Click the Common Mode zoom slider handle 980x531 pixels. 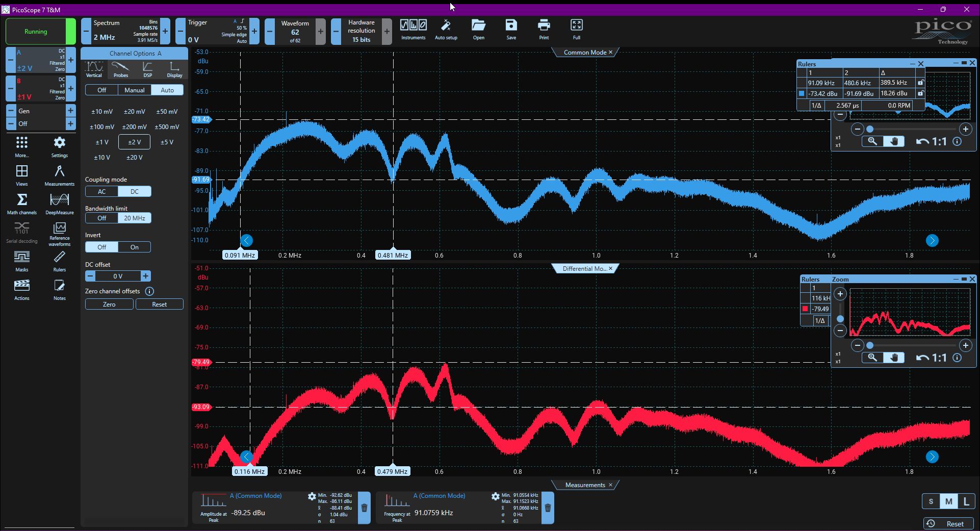870,129
